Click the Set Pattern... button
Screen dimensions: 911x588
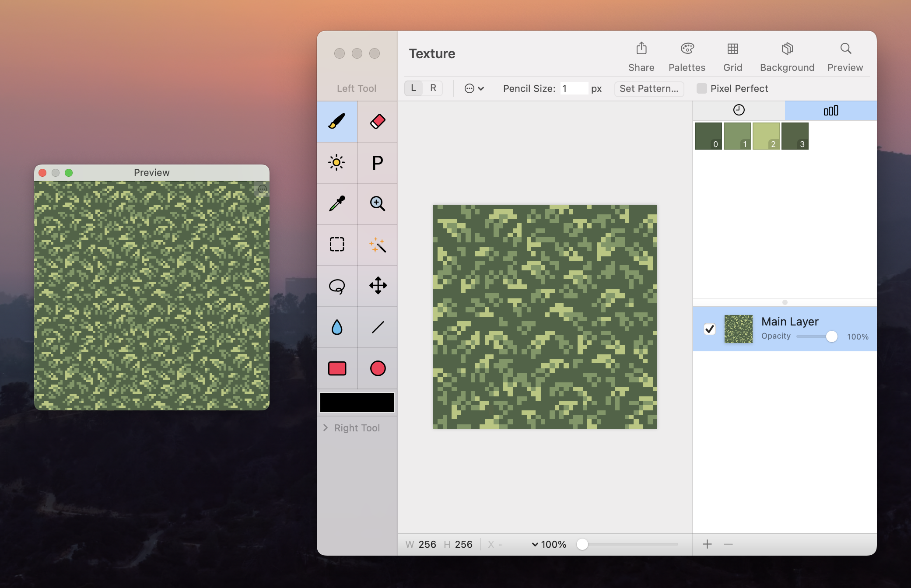pos(648,88)
